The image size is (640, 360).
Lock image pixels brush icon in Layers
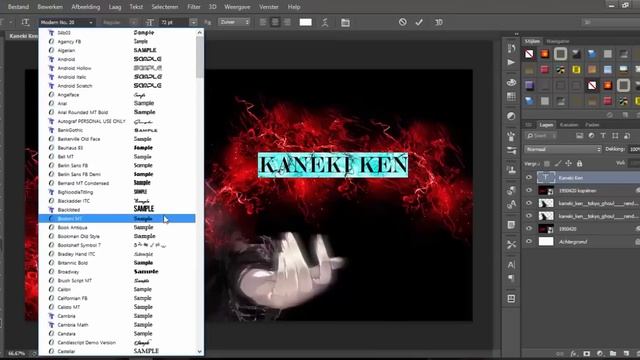(x=558, y=164)
